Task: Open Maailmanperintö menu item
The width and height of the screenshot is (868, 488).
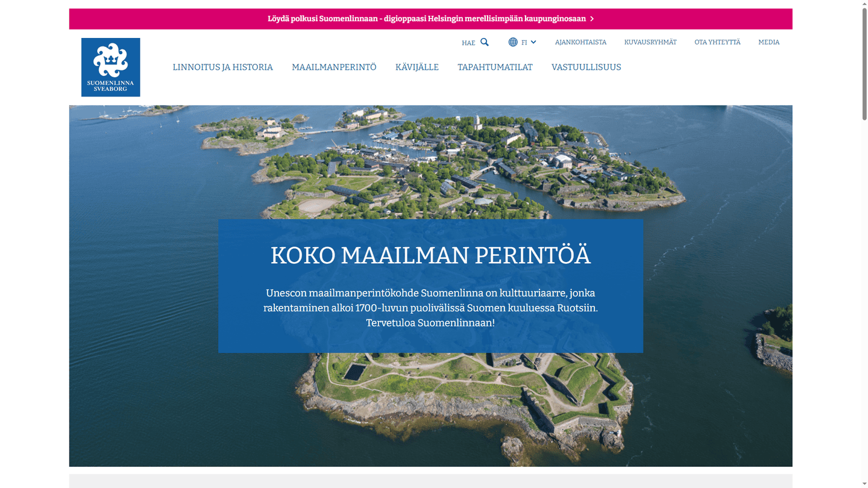Action: (x=334, y=67)
